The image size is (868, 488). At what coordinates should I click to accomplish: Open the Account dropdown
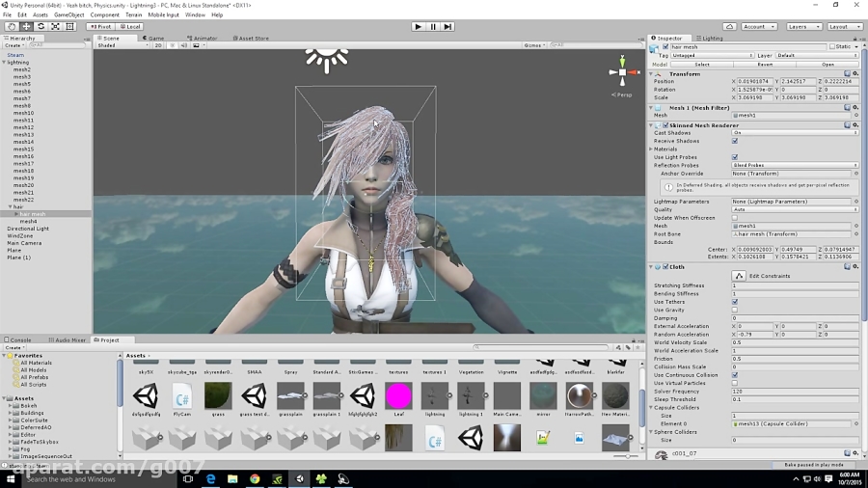click(x=759, y=27)
